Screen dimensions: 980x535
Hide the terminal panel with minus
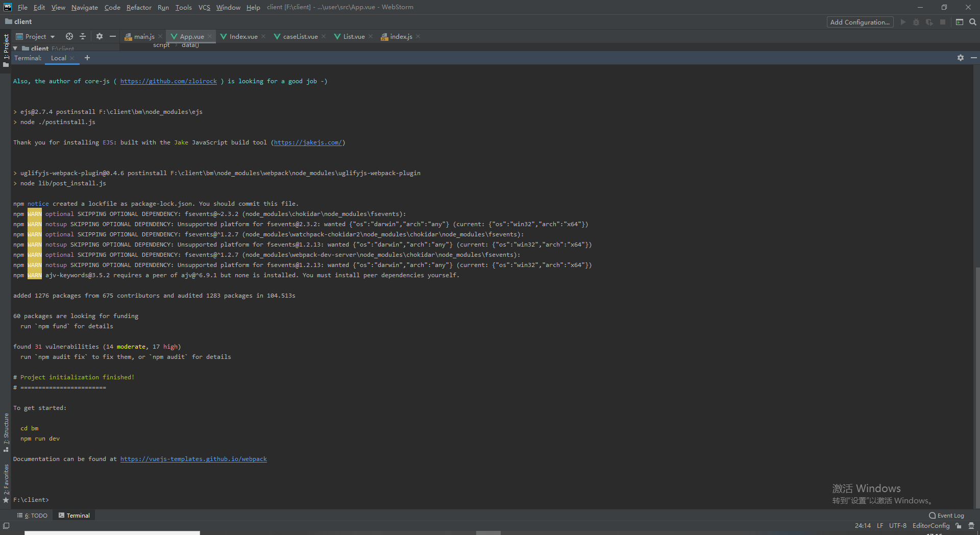coord(973,58)
